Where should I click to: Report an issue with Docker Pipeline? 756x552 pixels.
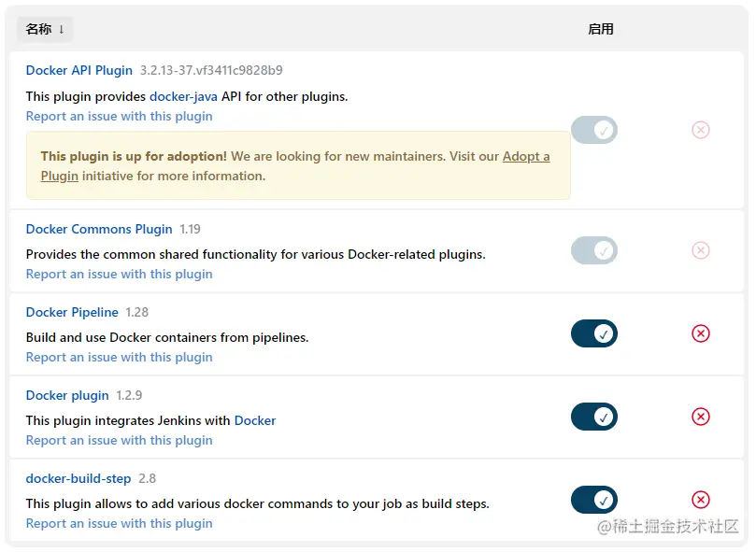click(119, 357)
